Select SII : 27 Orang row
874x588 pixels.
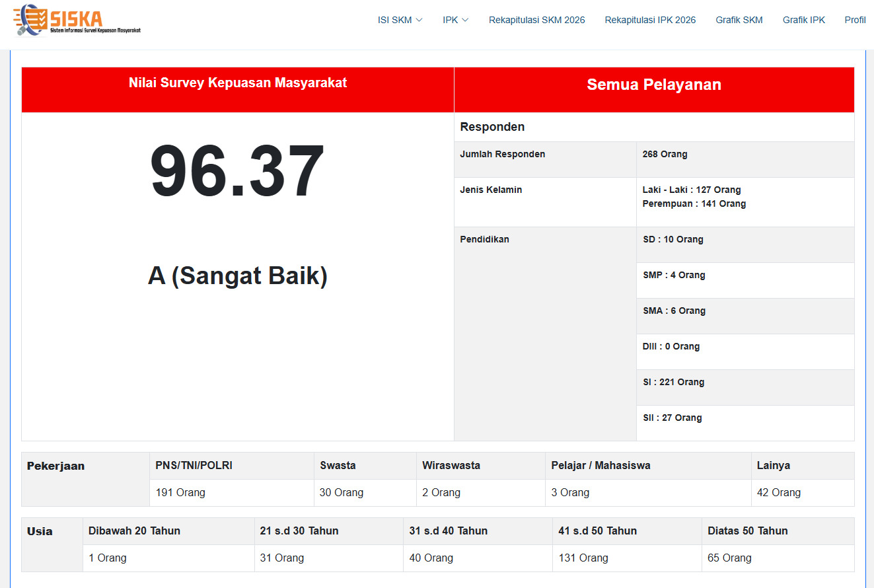(x=745, y=423)
